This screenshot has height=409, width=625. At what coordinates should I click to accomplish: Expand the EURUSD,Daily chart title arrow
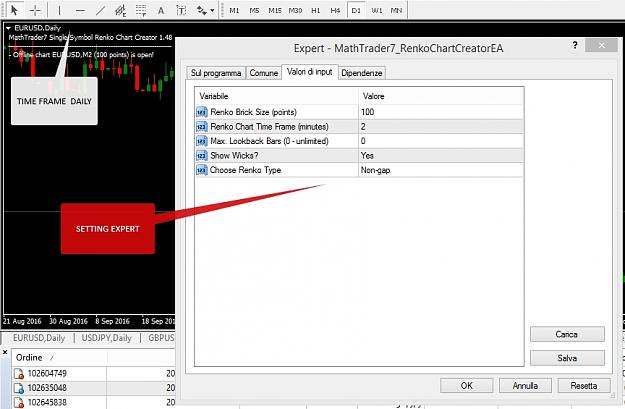coord(8,28)
